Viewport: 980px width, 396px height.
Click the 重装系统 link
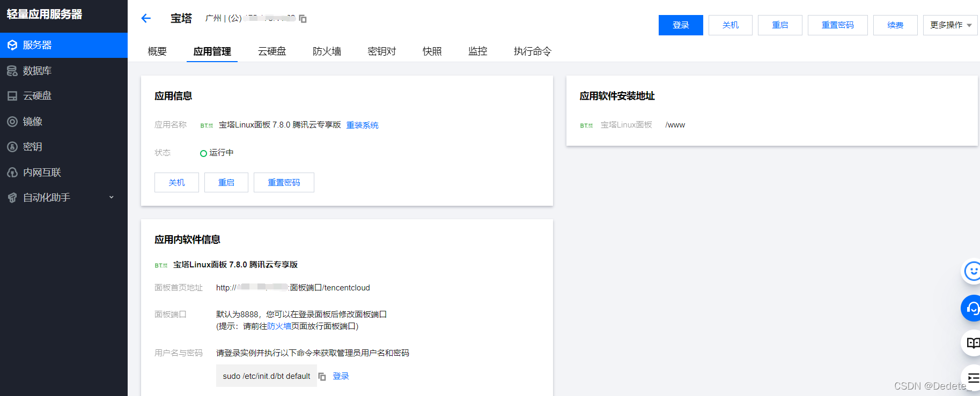pyautogui.click(x=362, y=125)
